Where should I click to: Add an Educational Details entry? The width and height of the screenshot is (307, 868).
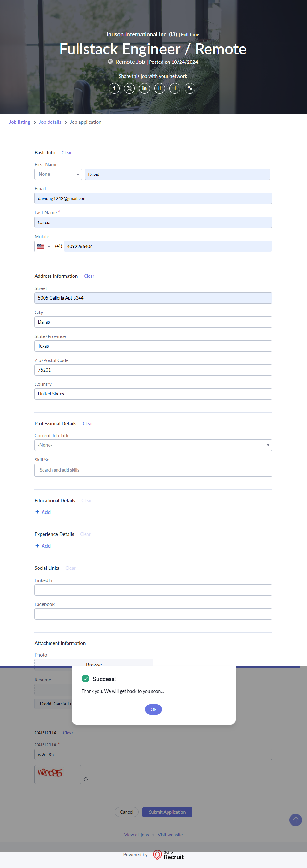coord(43,512)
